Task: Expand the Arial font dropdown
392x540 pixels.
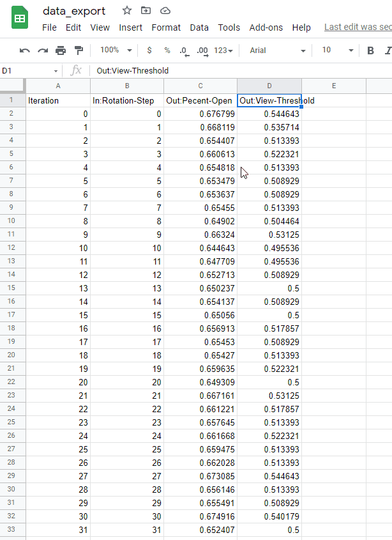Action: [x=276, y=50]
